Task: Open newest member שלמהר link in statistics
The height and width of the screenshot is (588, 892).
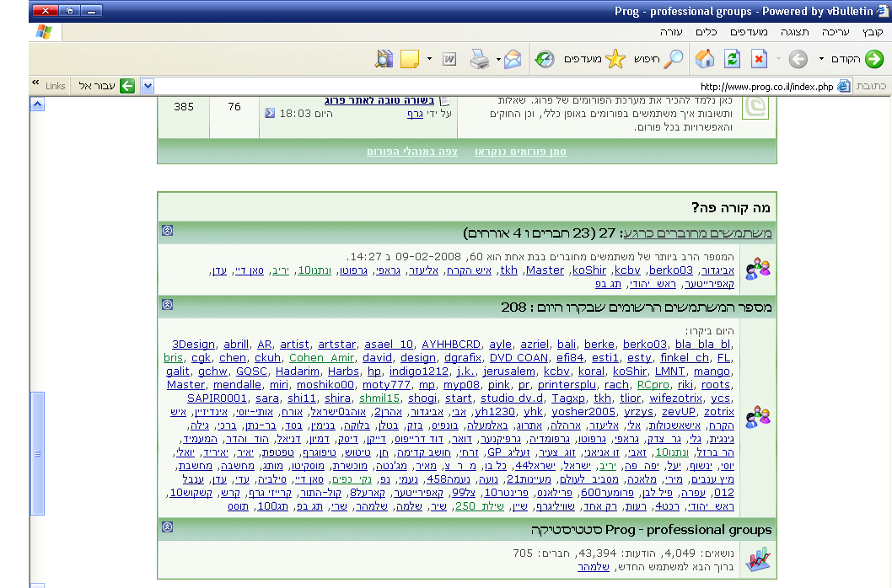Action: [594, 567]
